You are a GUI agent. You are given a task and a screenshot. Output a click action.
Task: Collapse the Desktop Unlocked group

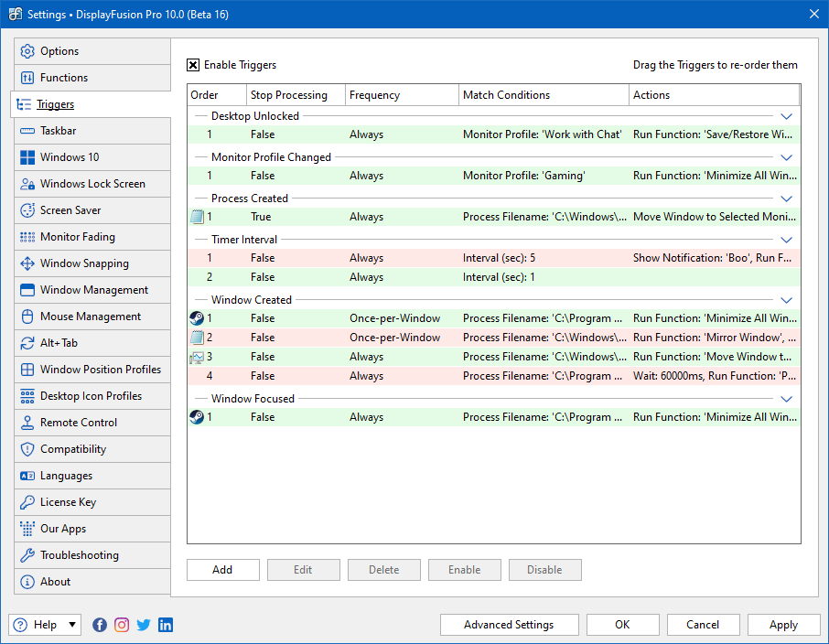[x=786, y=116]
